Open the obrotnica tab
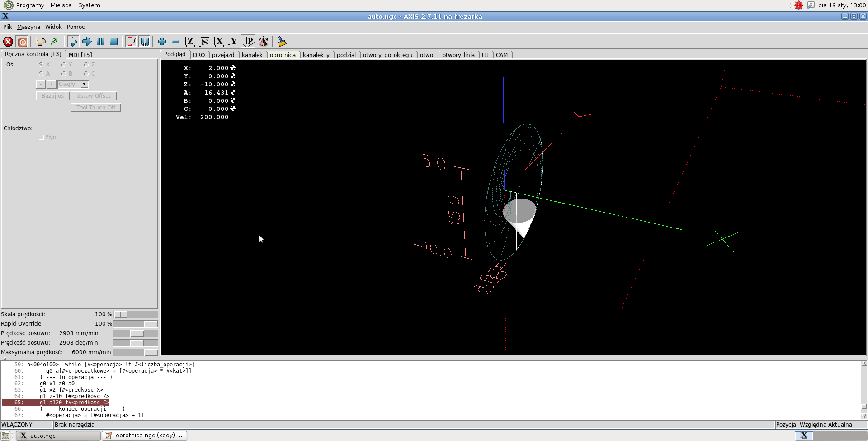868x441 pixels. pyautogui.click(x=283, y=55)
